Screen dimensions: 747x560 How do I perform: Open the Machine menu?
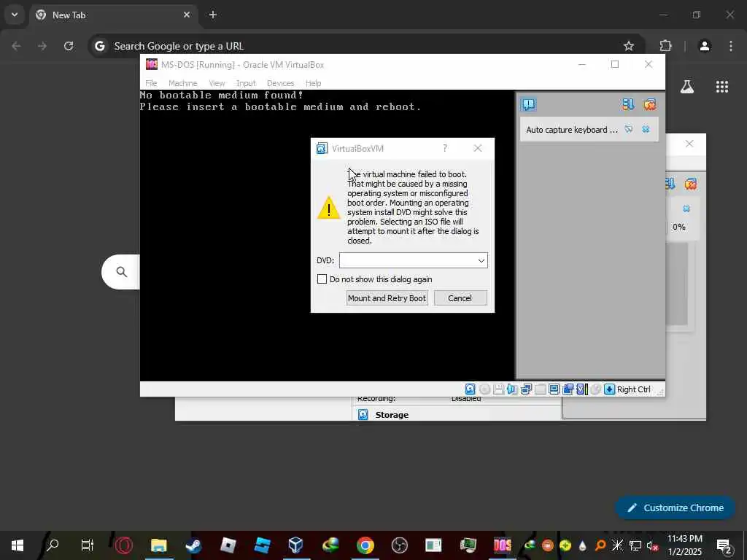coord(182,83)
